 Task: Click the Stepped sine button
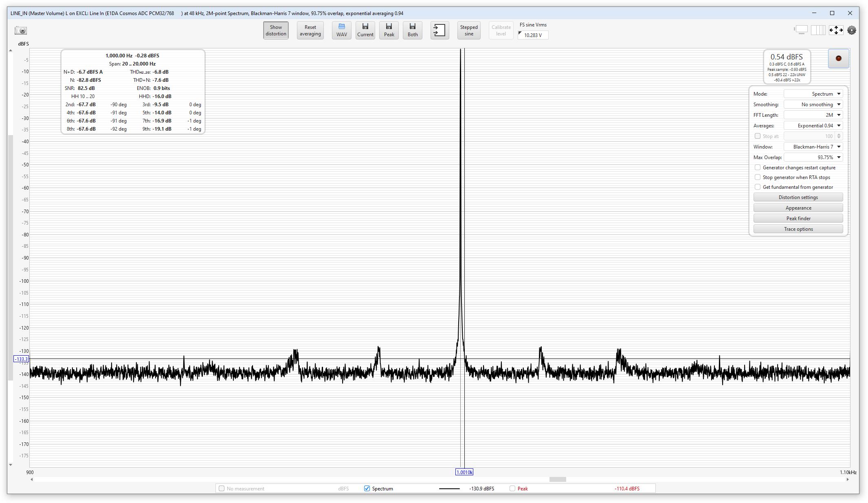click(468, 31)
